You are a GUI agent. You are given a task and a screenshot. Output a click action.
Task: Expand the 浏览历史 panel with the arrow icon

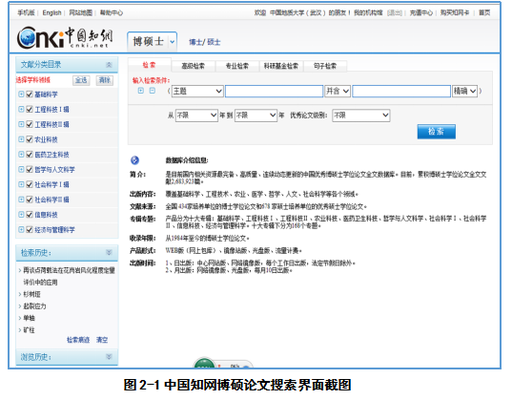pos(109,357)
